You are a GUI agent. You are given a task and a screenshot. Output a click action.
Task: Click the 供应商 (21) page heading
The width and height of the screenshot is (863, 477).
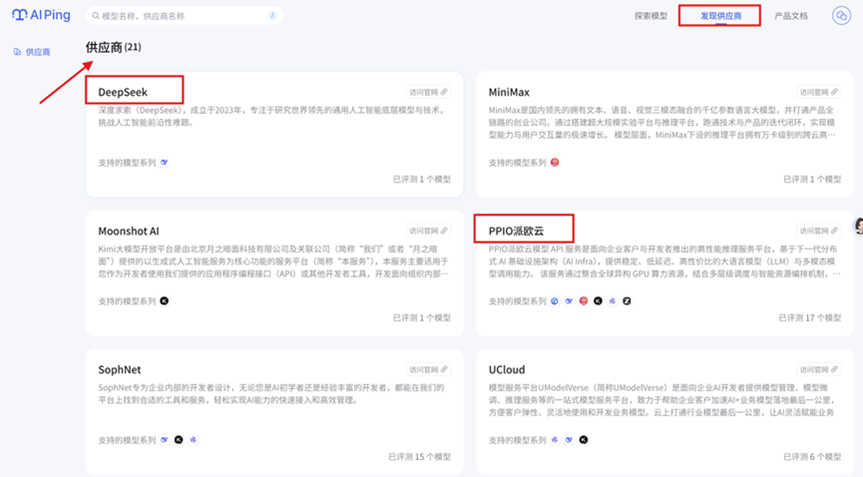tap(113, 47)
